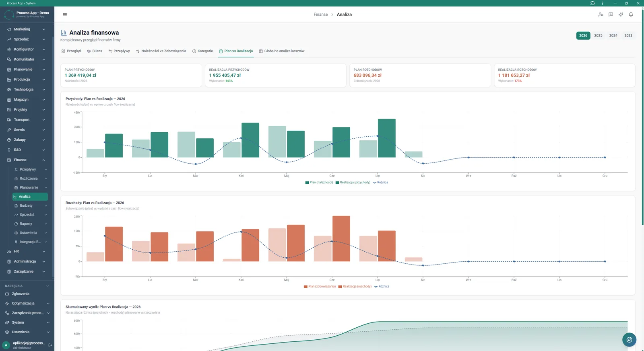
Task: Select year 2023
Action: click(x=628, y=35)
